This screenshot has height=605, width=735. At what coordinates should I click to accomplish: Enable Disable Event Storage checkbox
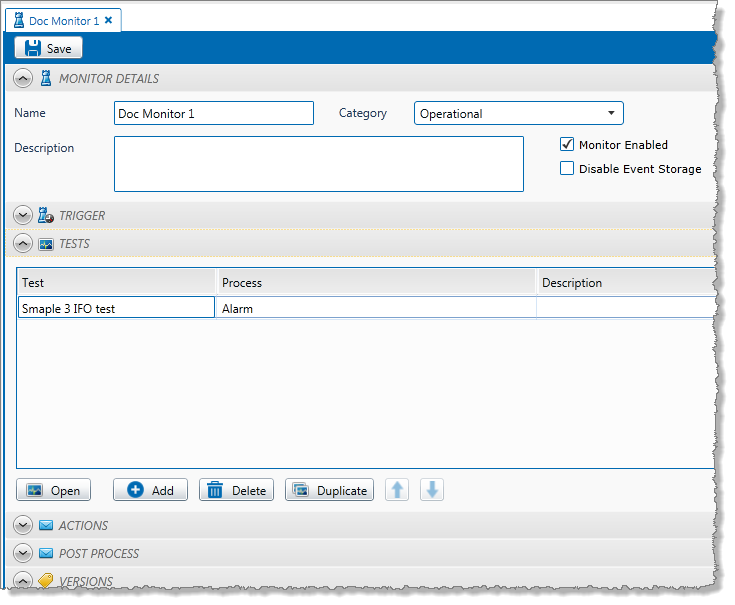coord(567,169)
